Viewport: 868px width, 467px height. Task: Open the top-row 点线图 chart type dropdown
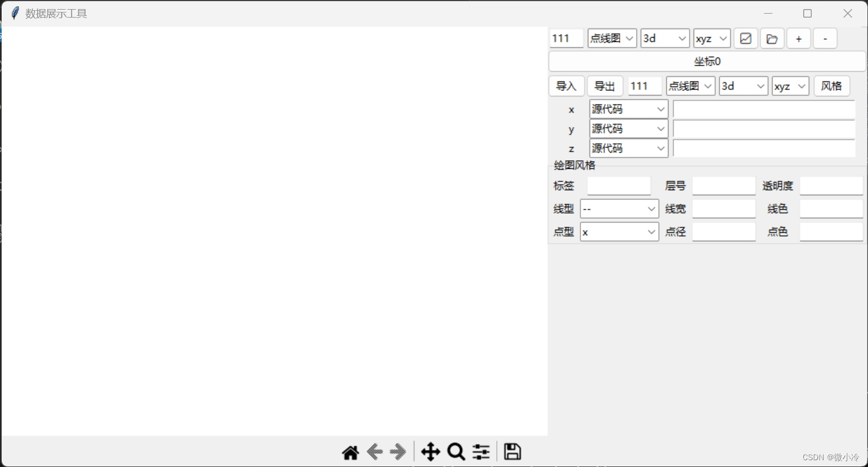(x=612, y=39)
